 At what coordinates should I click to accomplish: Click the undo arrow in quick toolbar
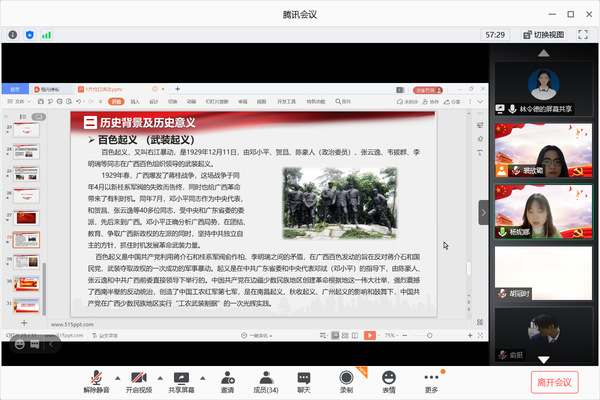coord(78,101)
